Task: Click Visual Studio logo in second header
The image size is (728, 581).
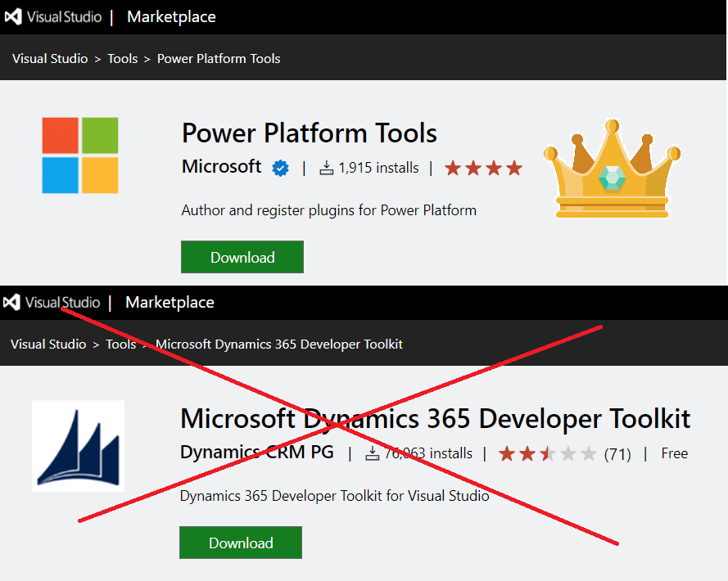Action: [x=51, y=303]
